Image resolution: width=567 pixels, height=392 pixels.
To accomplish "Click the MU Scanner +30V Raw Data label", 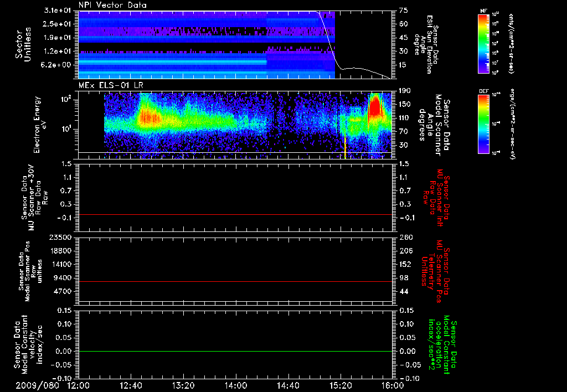I will tap(34, 198).
